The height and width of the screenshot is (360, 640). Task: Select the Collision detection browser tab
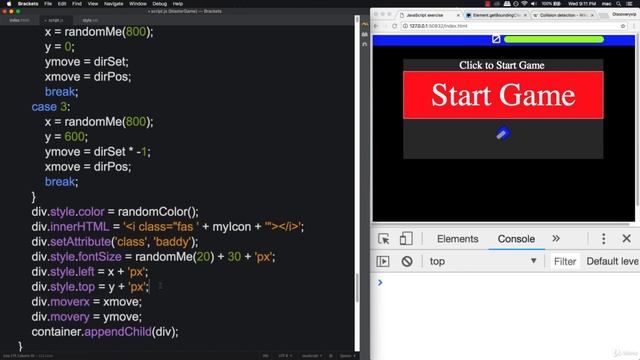click(563, 15)
